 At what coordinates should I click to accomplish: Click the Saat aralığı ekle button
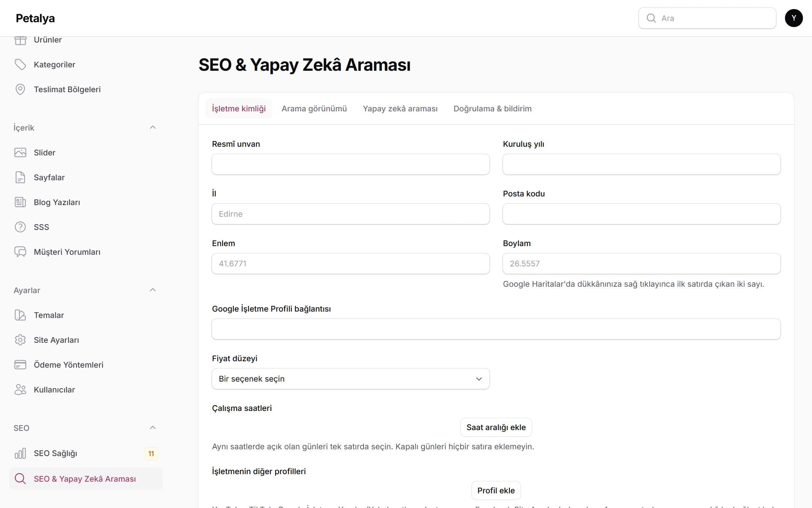click(496, 427)
